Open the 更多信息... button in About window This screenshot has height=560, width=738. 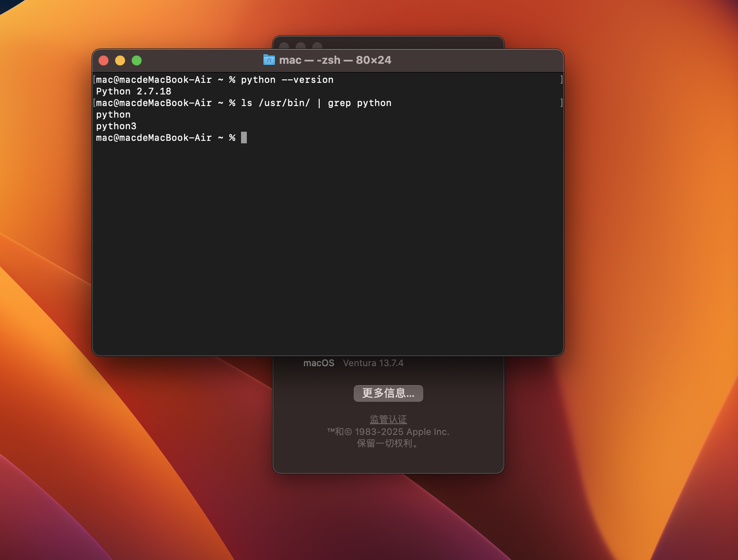point(388,393)
